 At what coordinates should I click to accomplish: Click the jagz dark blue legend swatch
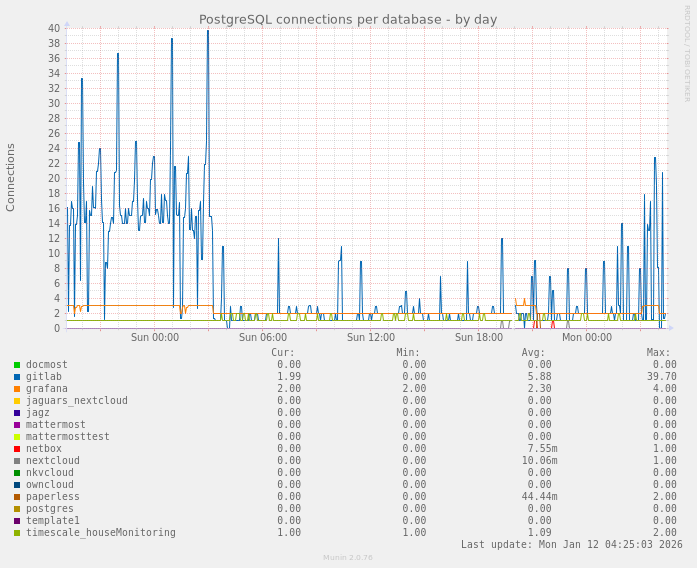[x=17, y=413]
